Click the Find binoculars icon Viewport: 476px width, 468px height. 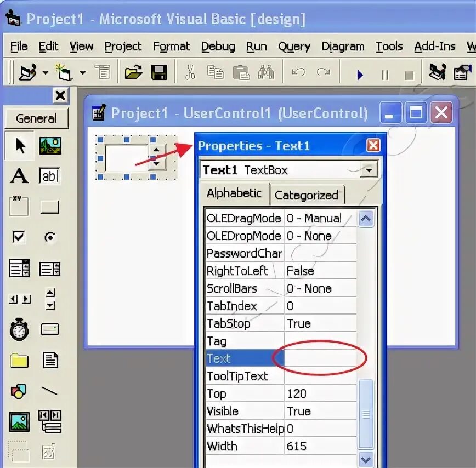point(266,72)
